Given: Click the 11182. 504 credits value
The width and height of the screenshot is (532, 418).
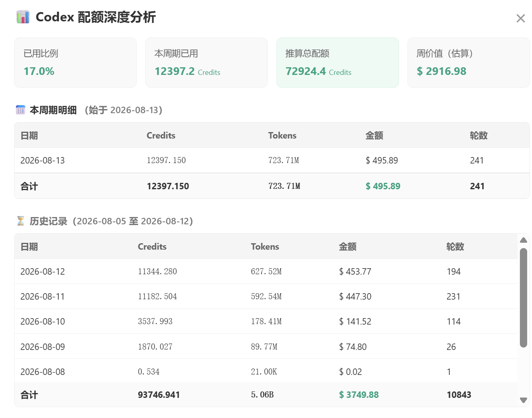Looking at the screenshot, I should pyautogui.click(x=157, y=296).
